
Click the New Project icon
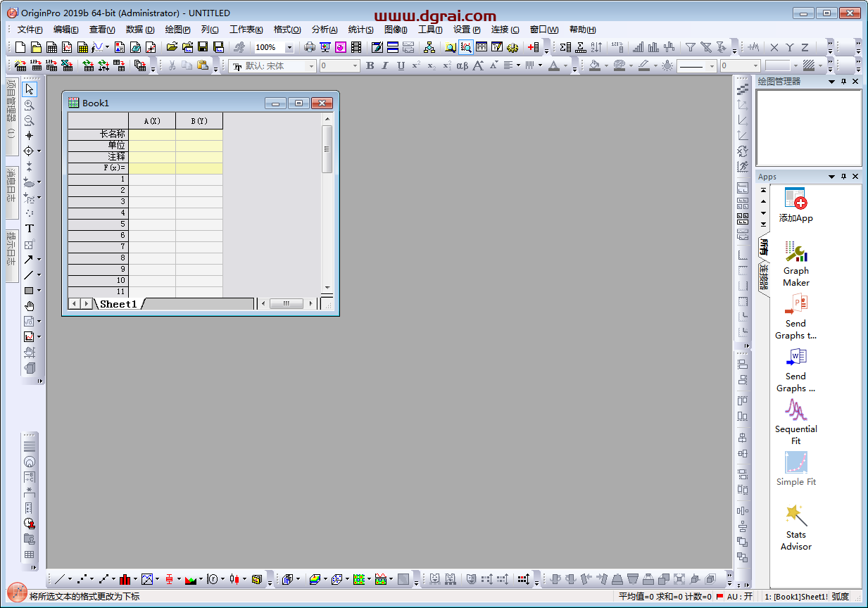[20, 47]
